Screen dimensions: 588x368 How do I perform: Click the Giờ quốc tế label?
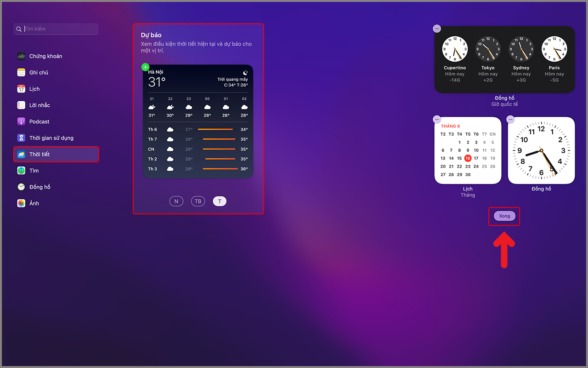click(504, 104)
